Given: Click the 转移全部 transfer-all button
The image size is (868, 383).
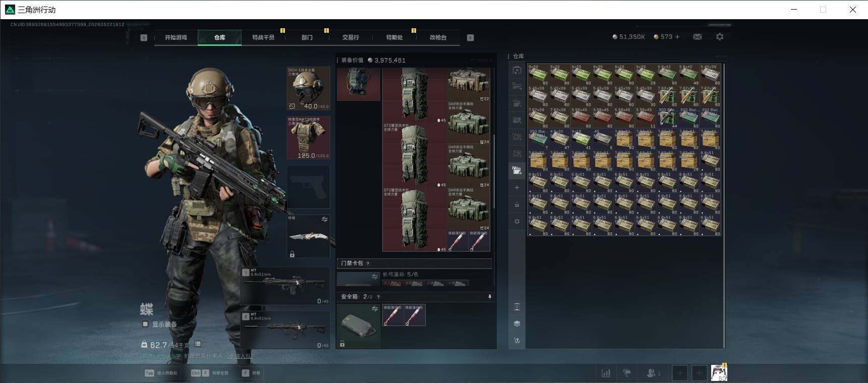Looking at the screenshot, I should point(210,373).
